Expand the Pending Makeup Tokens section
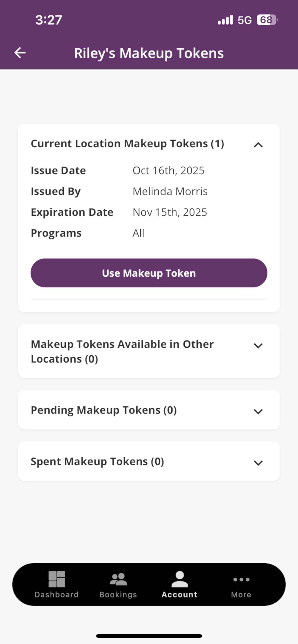Viewport: 298px width, 644px height. click(258, 411)
